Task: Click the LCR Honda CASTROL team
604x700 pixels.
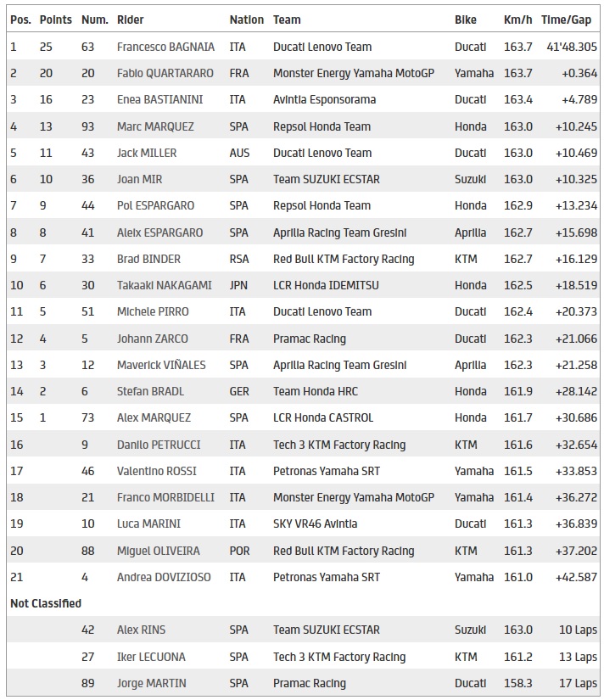Action: pyautogui.click(x=323, y=417)
